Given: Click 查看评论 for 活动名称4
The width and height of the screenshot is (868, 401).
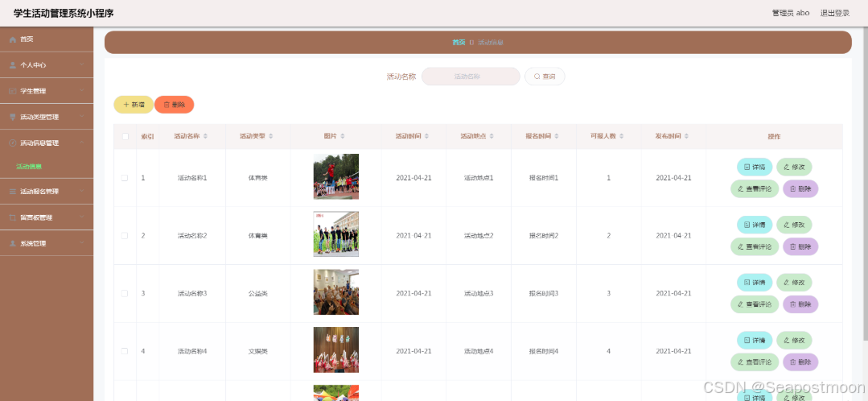Looking at the screenshot, I should [x=755, y=362].
